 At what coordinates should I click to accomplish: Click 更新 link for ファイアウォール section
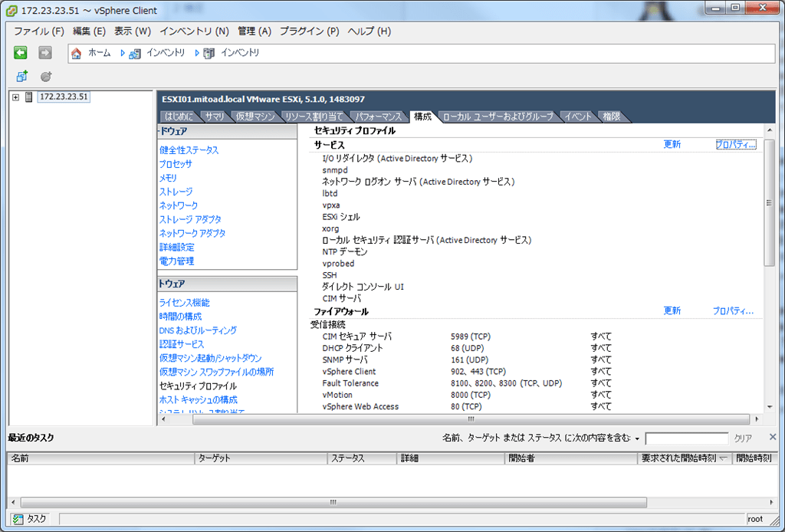point(672,310)
